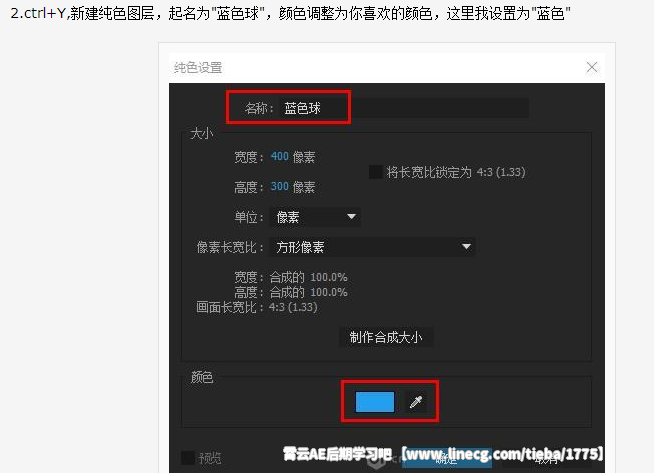Close the 纯色设置 dialog with X
Viewport: 654px width, 473px height.
pyautogui.click(x=592, y=67)
